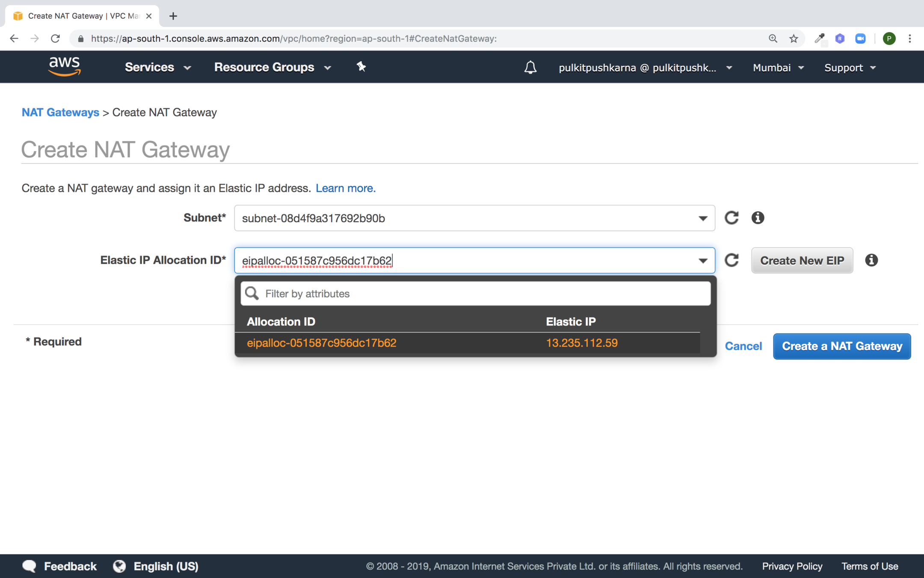Click Create New EIP button
The width and height of the screenshot is (924, 578).
click(x=802, y=260)
